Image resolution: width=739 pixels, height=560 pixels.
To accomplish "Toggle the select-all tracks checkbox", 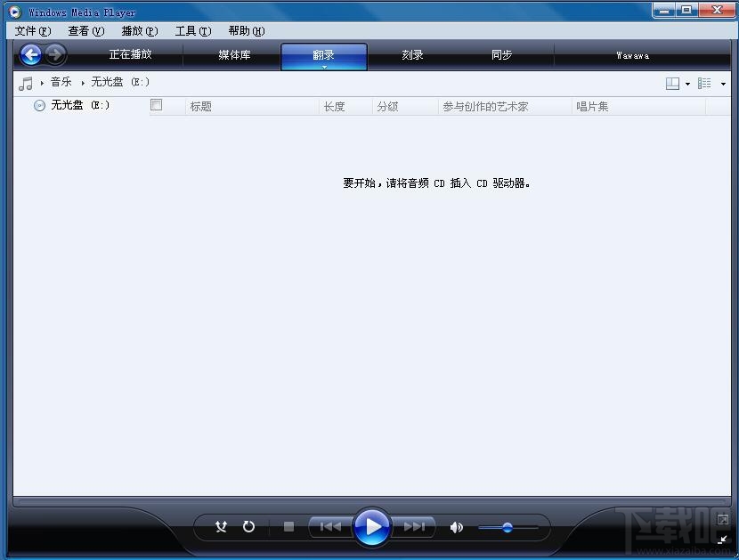I will click(x=156, y=104).
